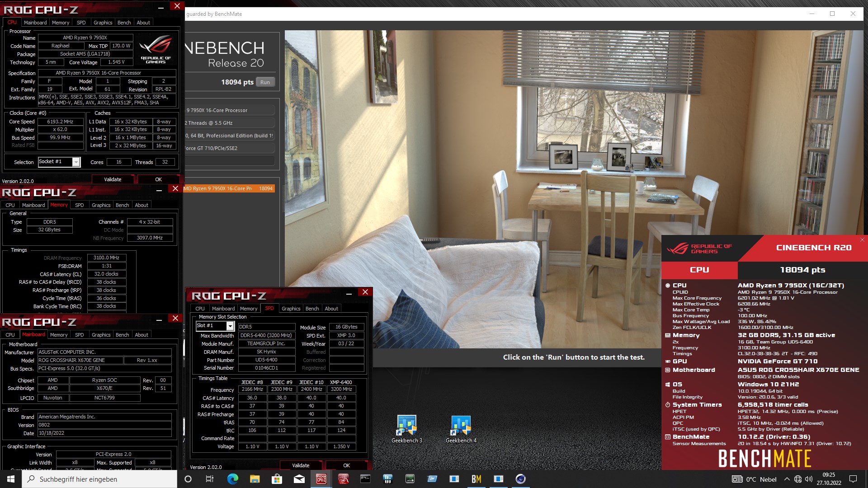Open the Mail app from the taskbar
Image resolution: width=868 pixels, height=488 pixels.
click(299, 479)
